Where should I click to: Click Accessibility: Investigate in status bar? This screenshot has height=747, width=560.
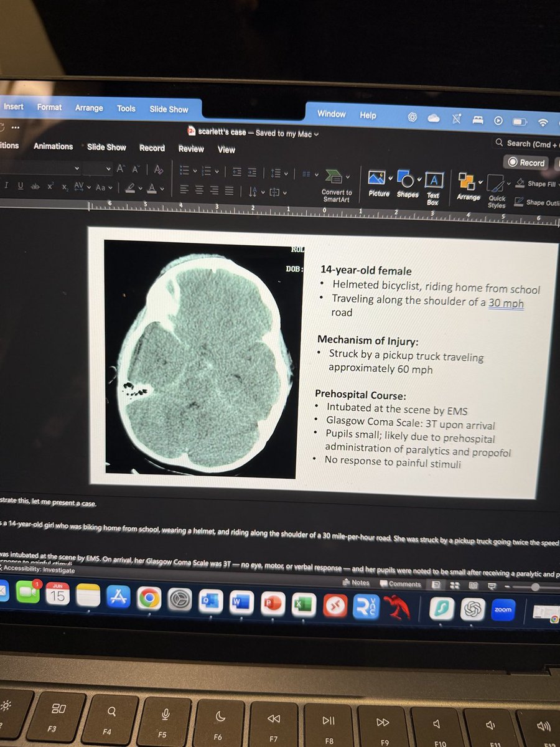39,570
